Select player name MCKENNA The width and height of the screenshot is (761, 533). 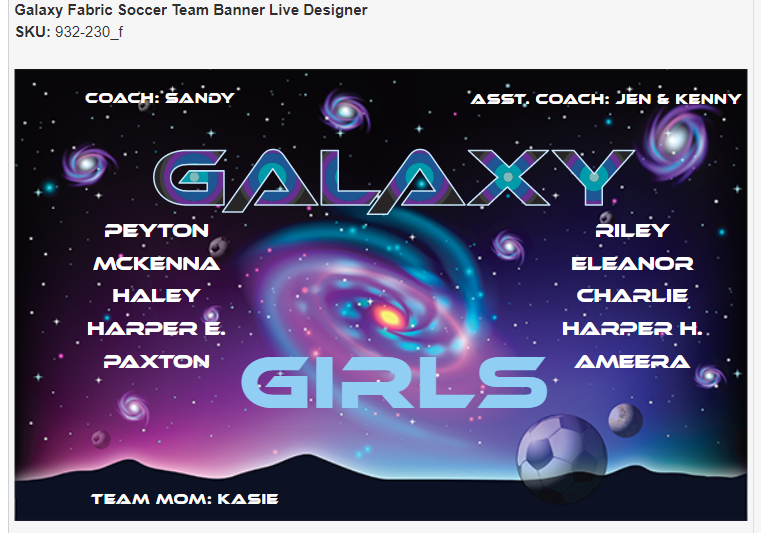(156, 264)
